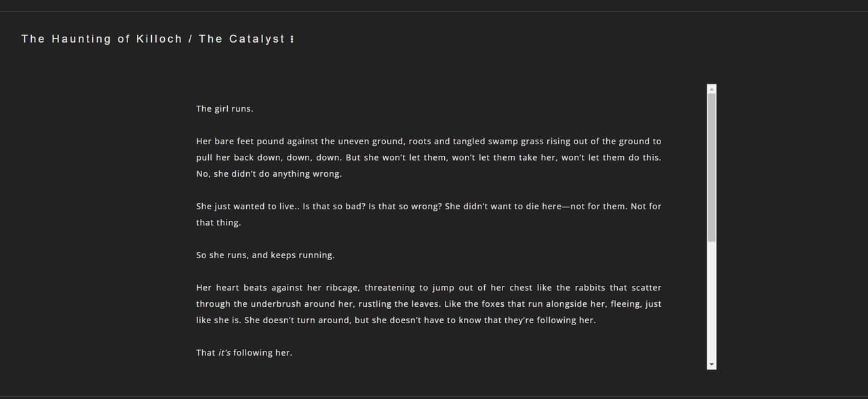Click the white scrollbar track below the thumb

point(711,301)
